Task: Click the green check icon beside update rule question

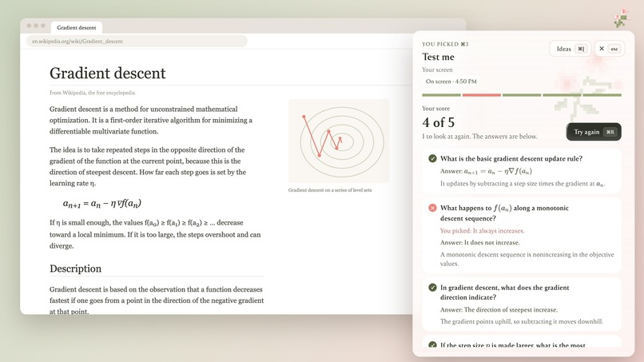Action: [432, 158]
